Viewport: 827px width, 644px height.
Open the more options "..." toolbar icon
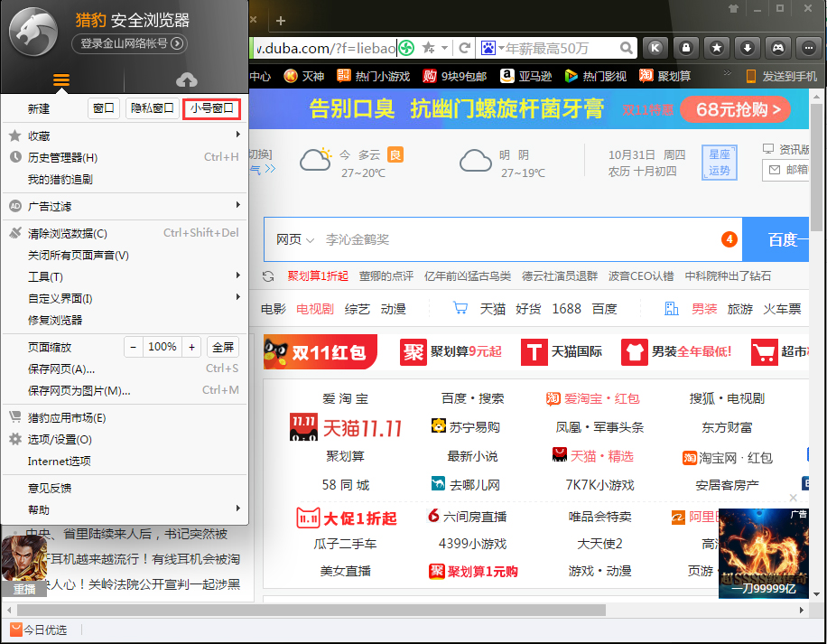pos(809,48)
